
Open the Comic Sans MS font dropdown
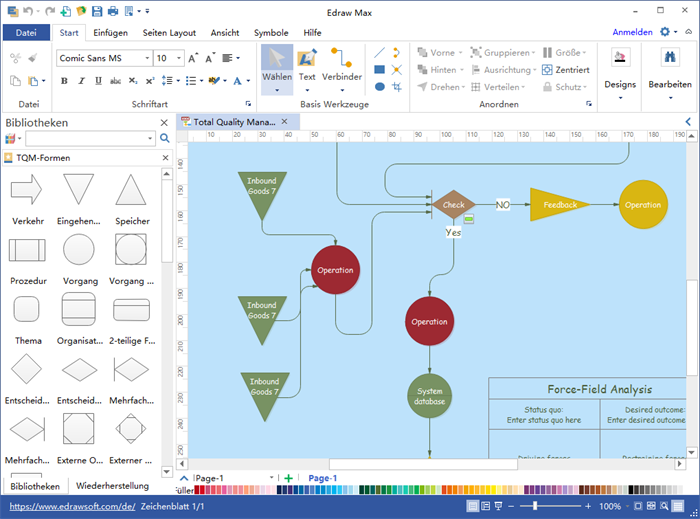pos(145,58)
